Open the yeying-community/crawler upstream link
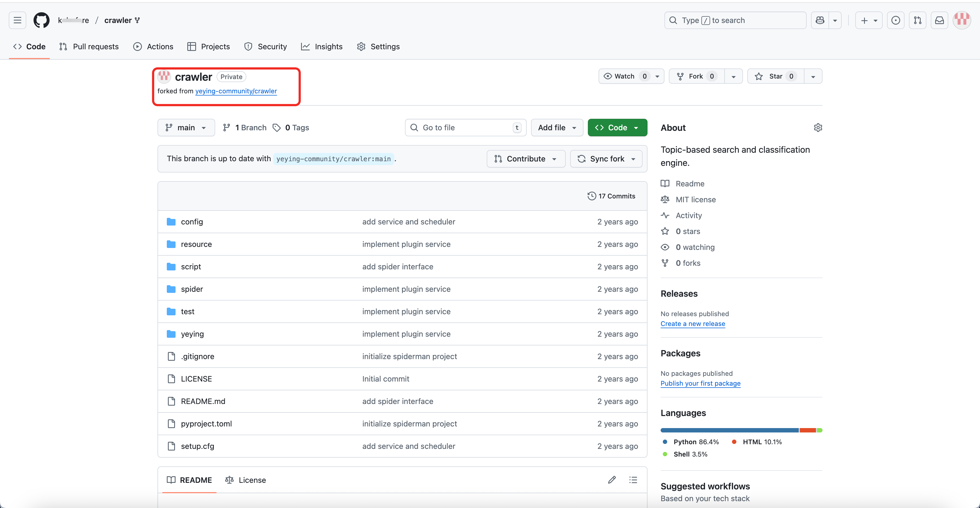 236,91
